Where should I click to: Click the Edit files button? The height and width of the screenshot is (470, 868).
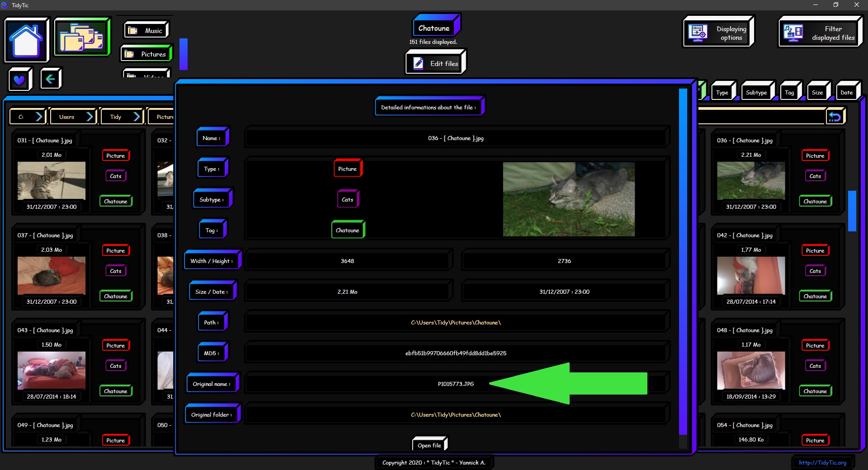435,63
